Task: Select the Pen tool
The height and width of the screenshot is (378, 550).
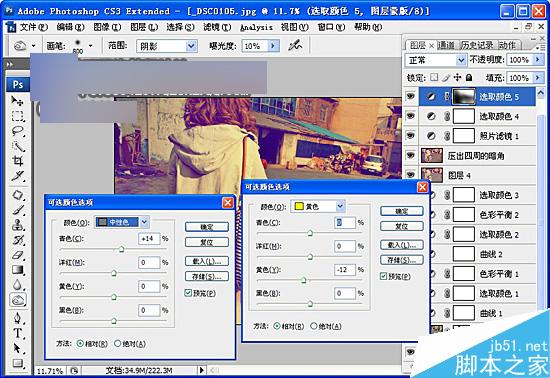Action: click(x=17, y=318)
